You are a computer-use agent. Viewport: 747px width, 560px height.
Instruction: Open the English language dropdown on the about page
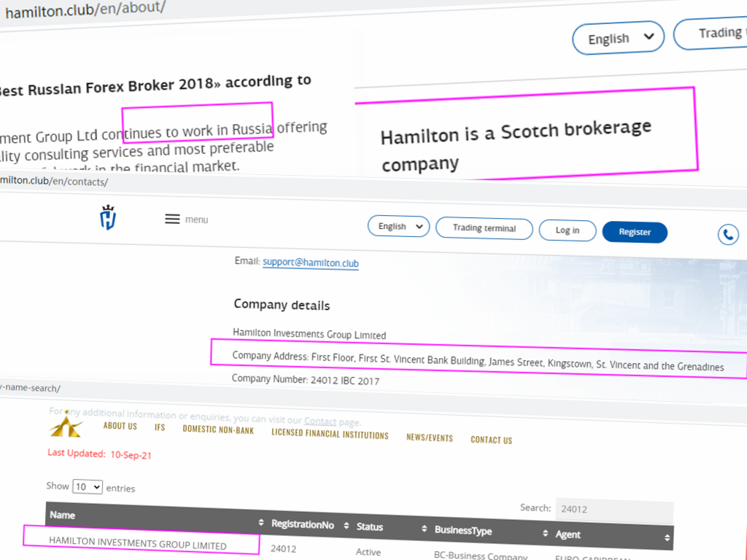click(x=619, y=38)
